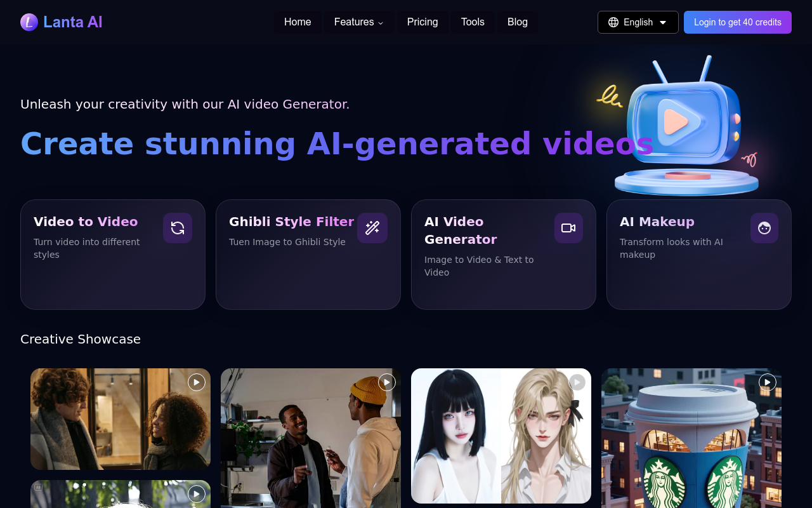
Task: Click the AI Video Generator camera icon
Action: click(568, 228)
